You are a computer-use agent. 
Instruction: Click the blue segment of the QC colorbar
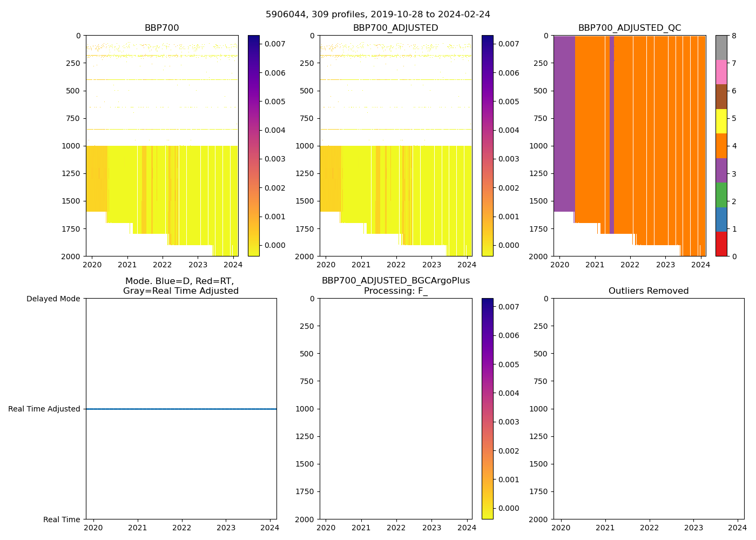click(721, 219)
